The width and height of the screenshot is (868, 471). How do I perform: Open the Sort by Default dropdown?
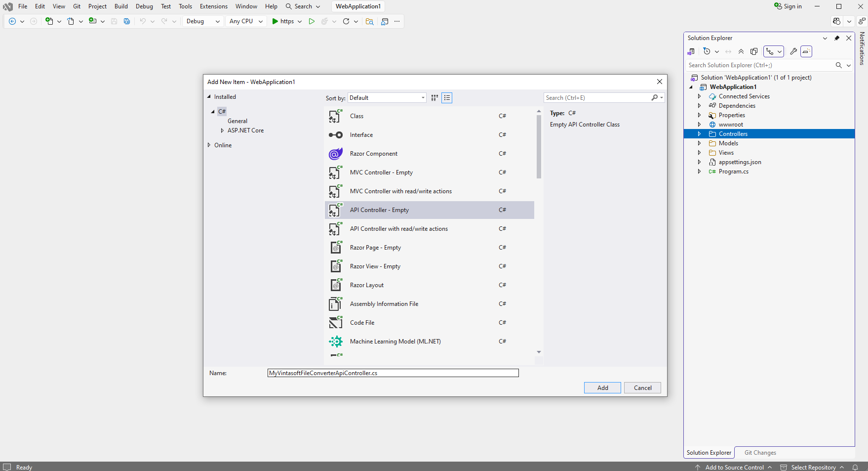[x=387, y=97]
